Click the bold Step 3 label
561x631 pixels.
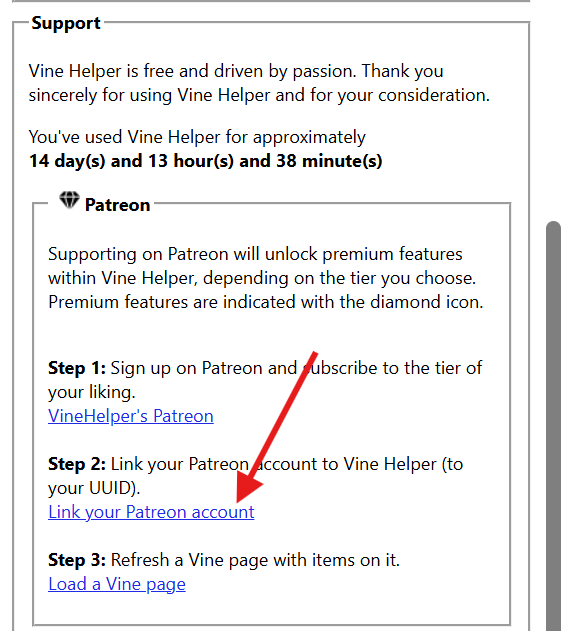pyautogui.click(x=77, y=560)
